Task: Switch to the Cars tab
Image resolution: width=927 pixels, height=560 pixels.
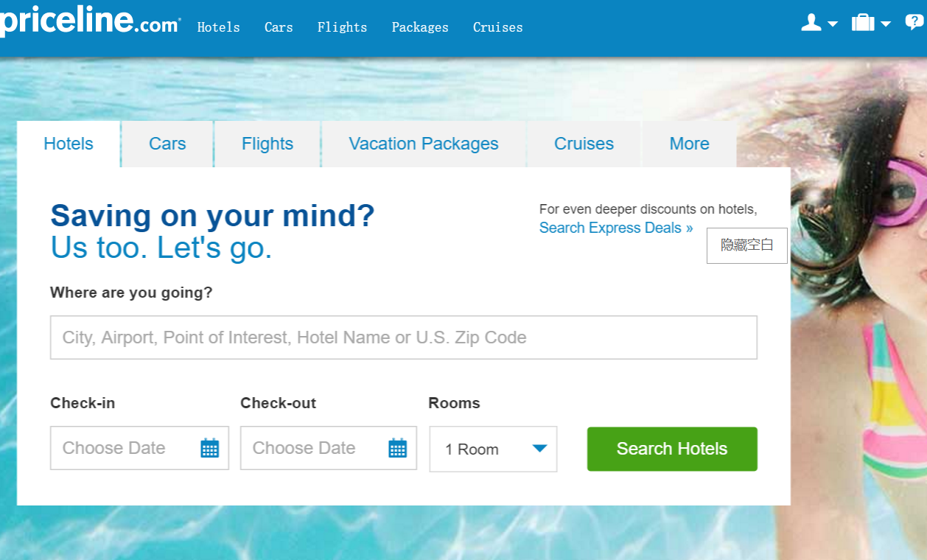Action: click(167, 144)
